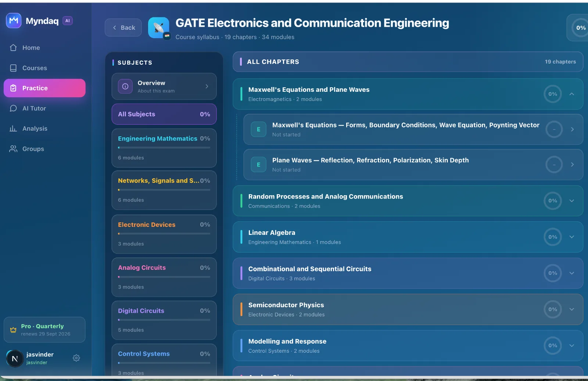
Task: Collapse the Maxwell's Equations and Plane Waves chapter
Action: (572, 94)
